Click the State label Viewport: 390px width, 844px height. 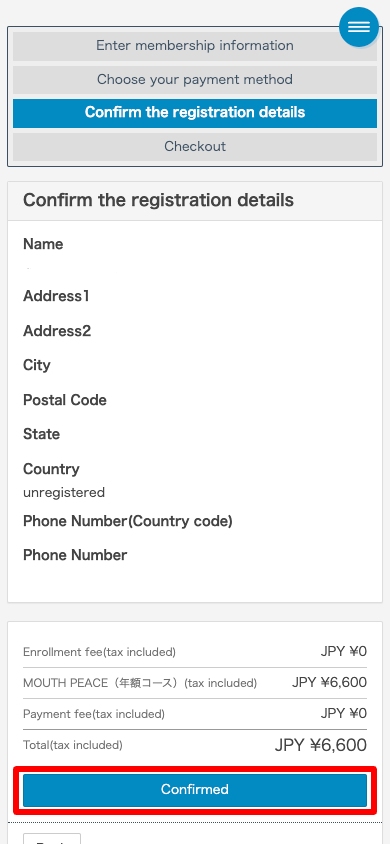click(41, 434)
